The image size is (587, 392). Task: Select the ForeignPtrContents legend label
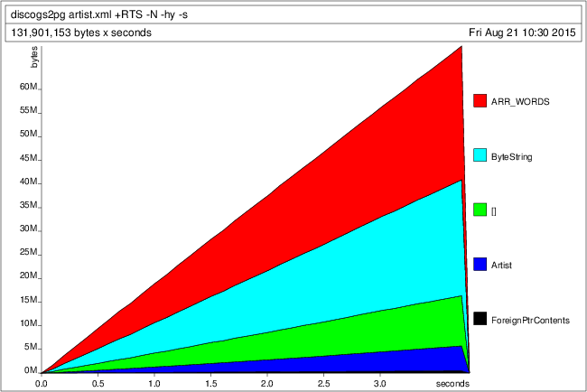[x=530, y=320]
